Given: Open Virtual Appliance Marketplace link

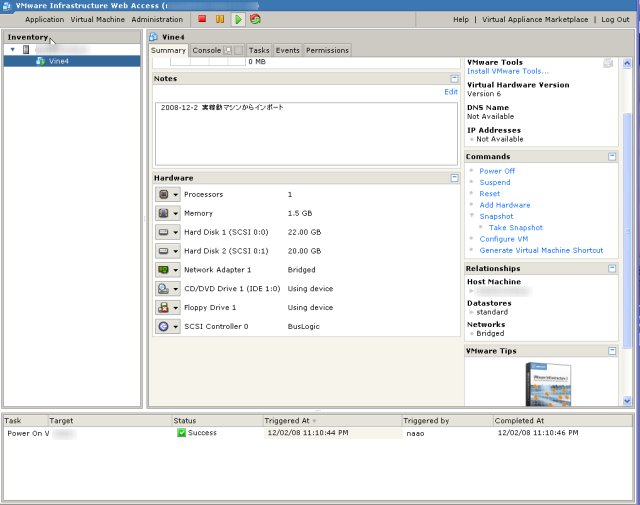Looking at the screenshot, I should coord(535,19).
